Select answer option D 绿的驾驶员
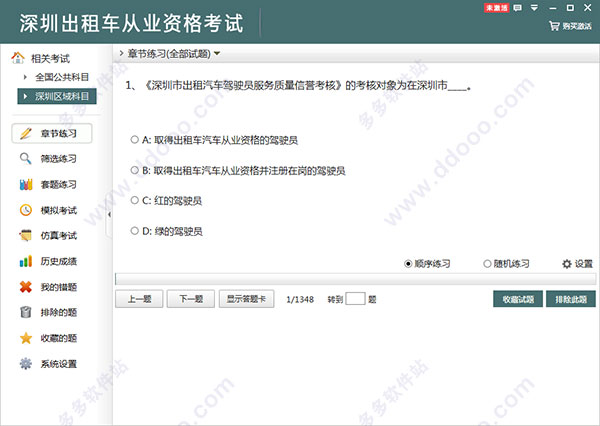The height and width of the screenshot is (426, 600). (x=166, y=231)
